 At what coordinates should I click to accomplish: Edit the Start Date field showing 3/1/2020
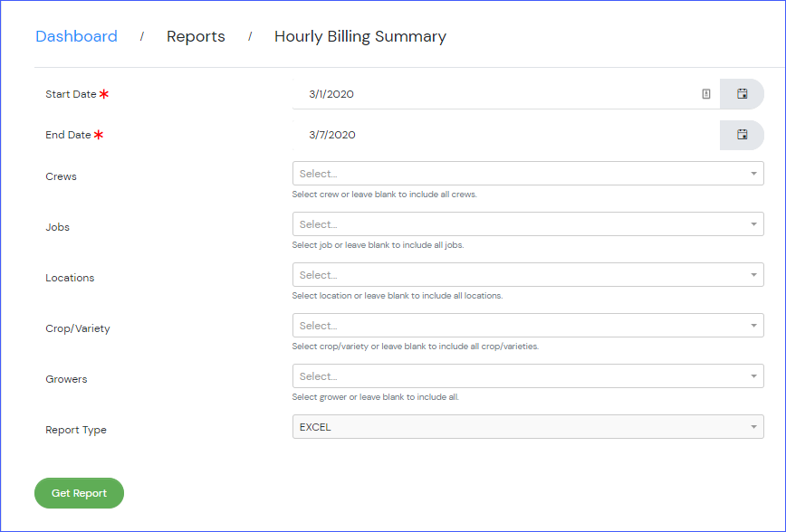coord(506,94)
